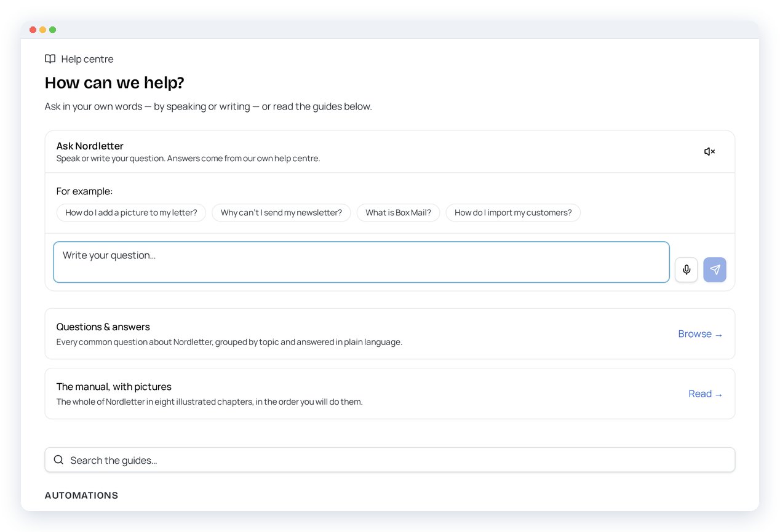The height and width of the screenshot is (532, 780).
Task: Click the 'AUTOMATIONS' section heading
Action: pyautogui.click(x=81, y=495)
